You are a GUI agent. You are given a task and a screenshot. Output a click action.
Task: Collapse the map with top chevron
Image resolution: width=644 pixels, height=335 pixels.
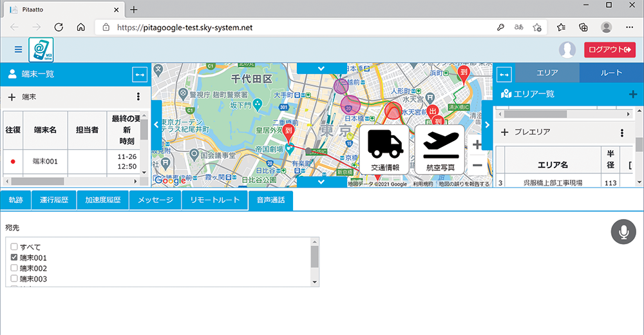click(x=323, y=68)
